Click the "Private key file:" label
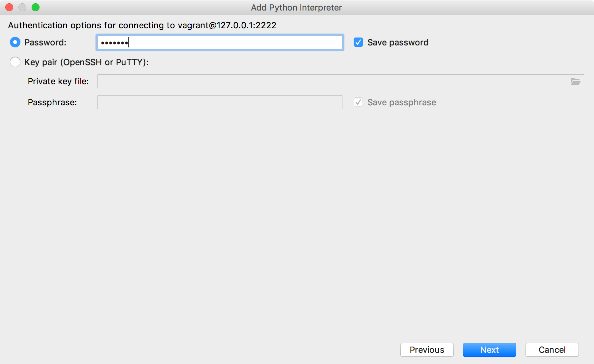The height and width of the screenshot is (364, 594). pyautogui.click(x=58, y=81)
